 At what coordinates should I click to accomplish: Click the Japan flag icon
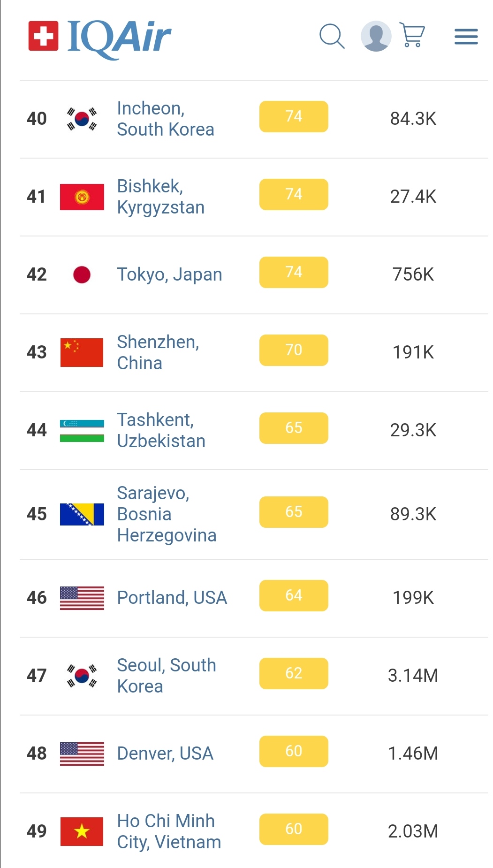82,275
